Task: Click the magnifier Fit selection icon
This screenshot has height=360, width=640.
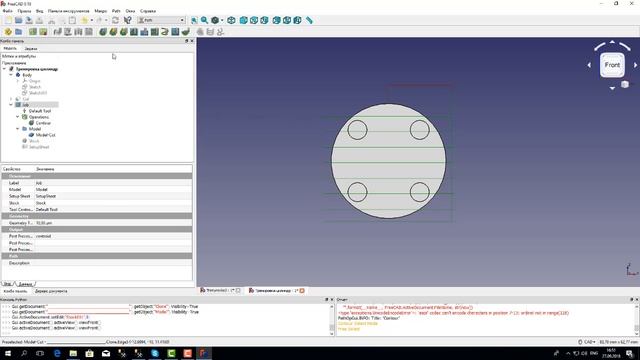Action: [x=204, y=20]
